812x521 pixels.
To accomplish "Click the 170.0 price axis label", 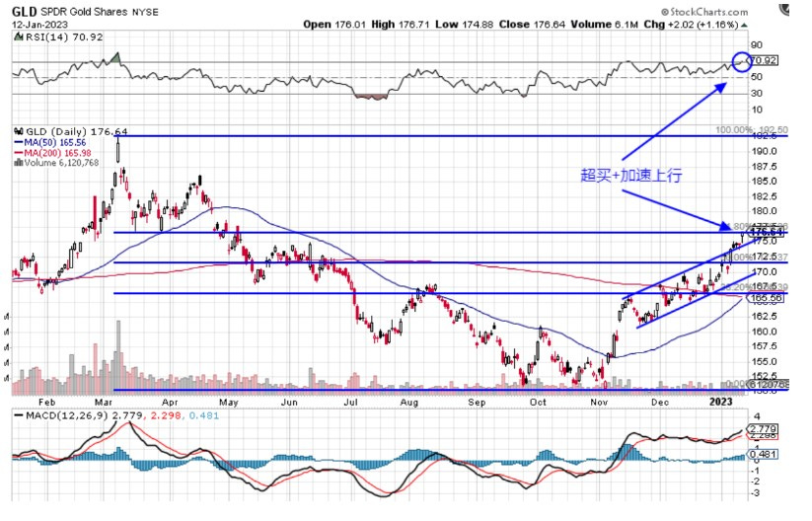I will pyautogui.click(x=764, y=271).
